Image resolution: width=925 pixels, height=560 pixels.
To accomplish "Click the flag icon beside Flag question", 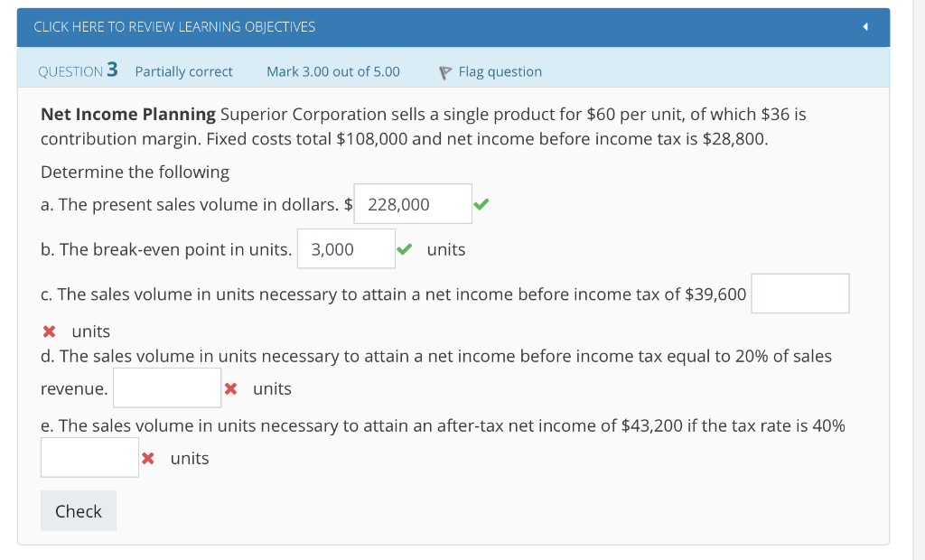I will coord(444,71).
